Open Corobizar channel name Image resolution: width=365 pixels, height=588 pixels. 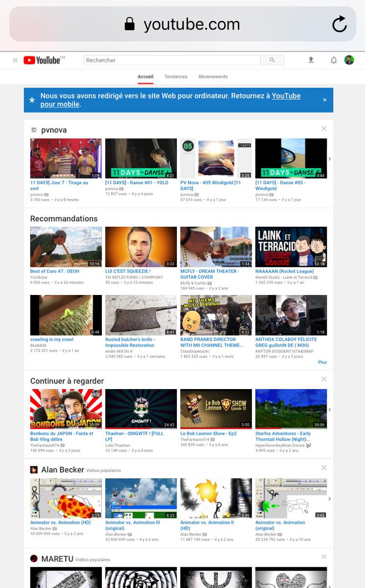click(x=40, y=277)
